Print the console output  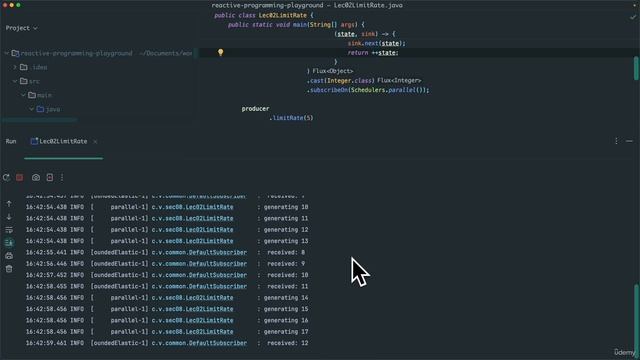[9, 256]
